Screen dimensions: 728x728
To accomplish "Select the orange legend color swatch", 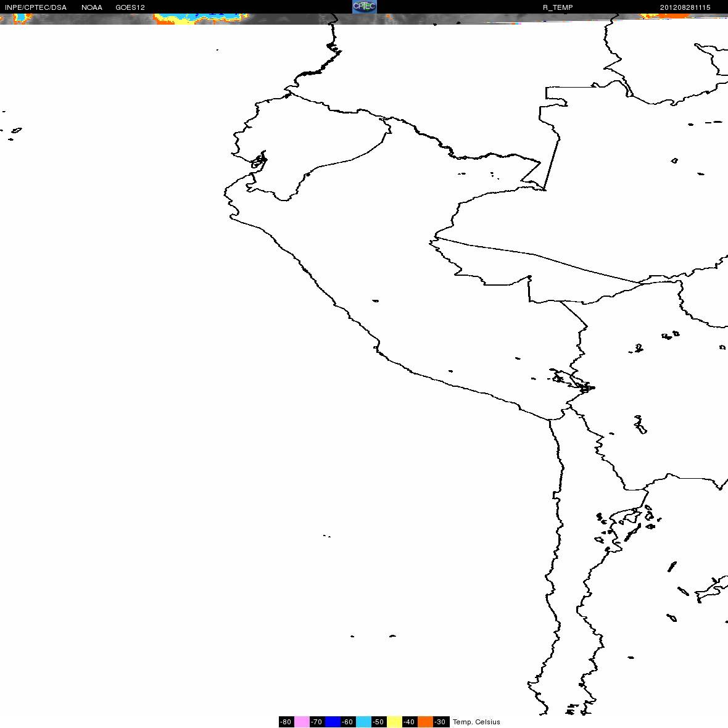I will pyautogui.click(x=426, y=721).
